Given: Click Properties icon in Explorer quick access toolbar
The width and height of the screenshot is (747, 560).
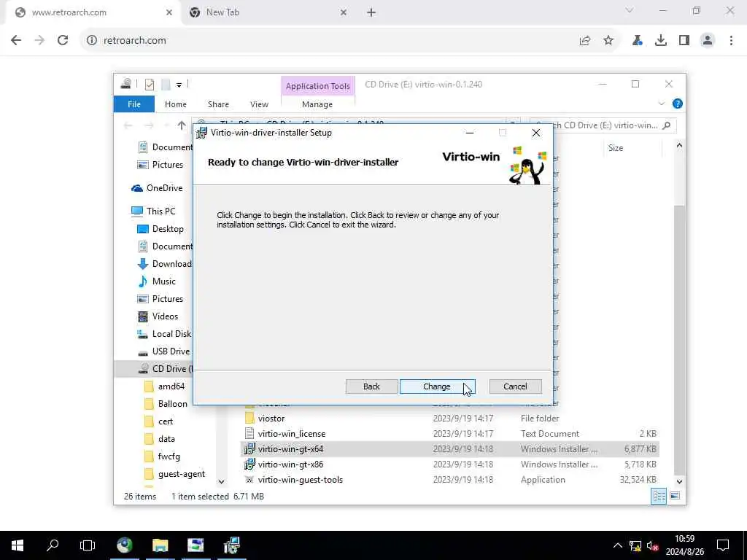Looking at the screenshot, I should tap(149, 85).
